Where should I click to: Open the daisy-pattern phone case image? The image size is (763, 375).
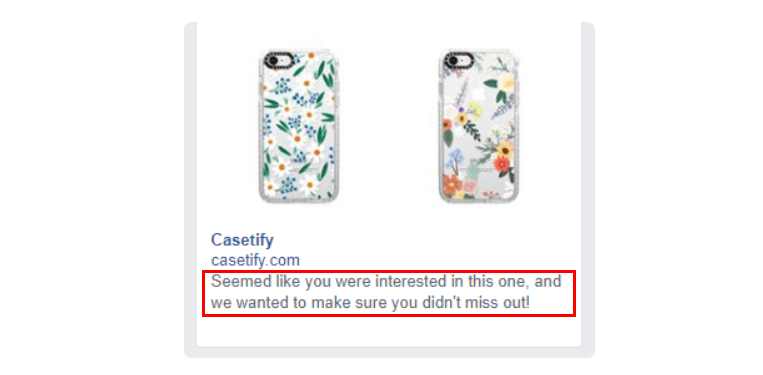(298, 126)
